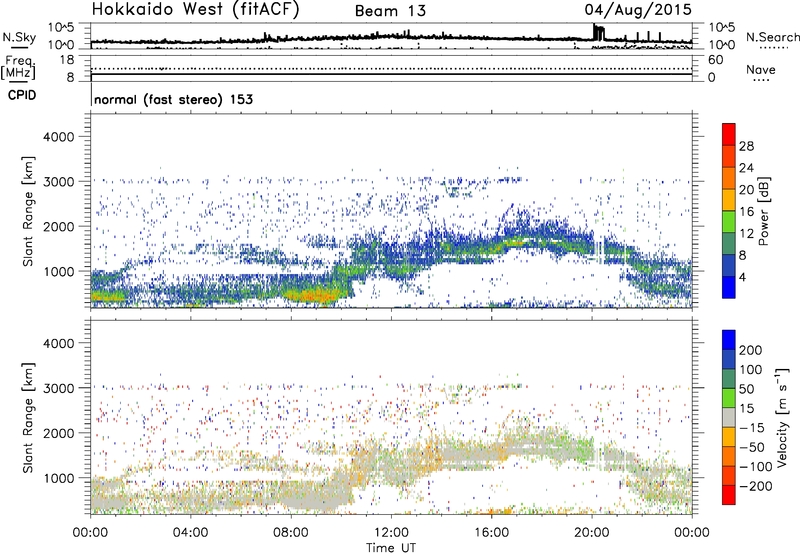
Task: Click the "200" velocity color bar label
Action: pyautogui.click(x=751, y=350)
